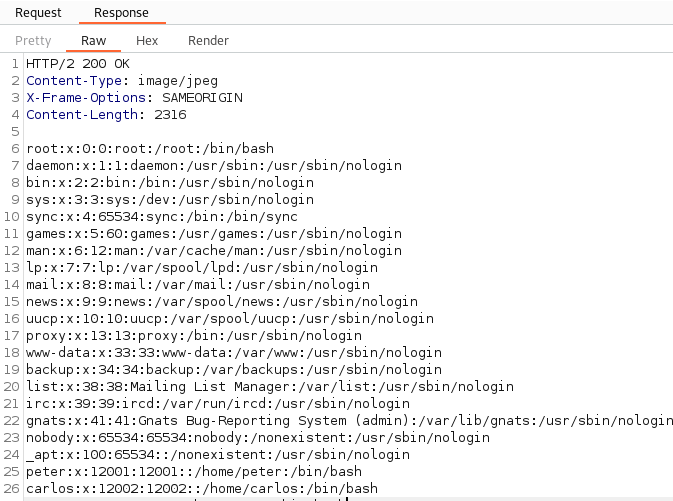The height and width of the screenshot is (501, 673).
Task: Select the Response tab
Action: pyautogui.click(x=121, y=13)
